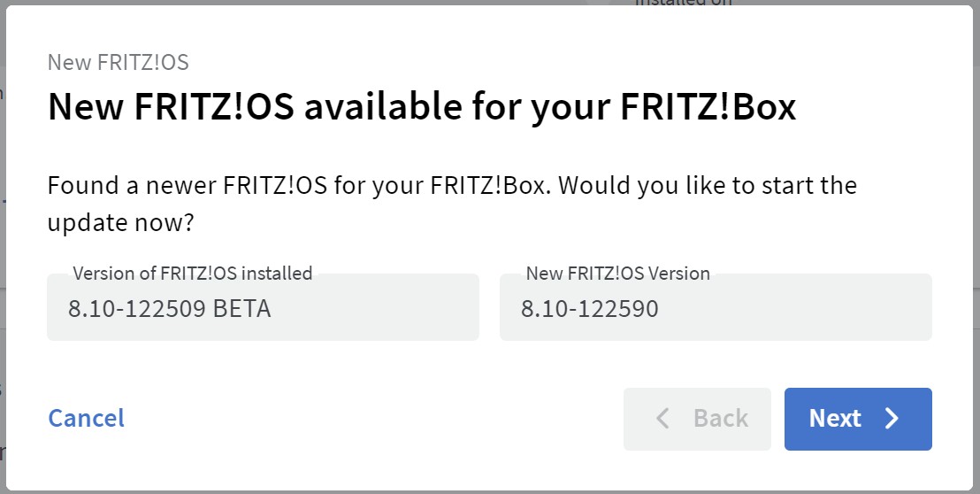Click the partially hidden "installed on" text

pyautogui.click(x=683, y=3)
